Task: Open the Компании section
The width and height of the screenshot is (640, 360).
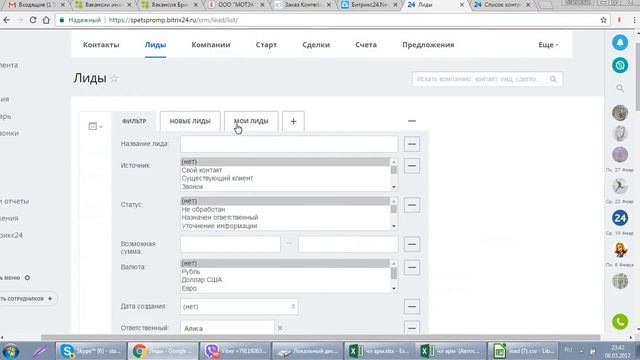Action: (211, 45)
